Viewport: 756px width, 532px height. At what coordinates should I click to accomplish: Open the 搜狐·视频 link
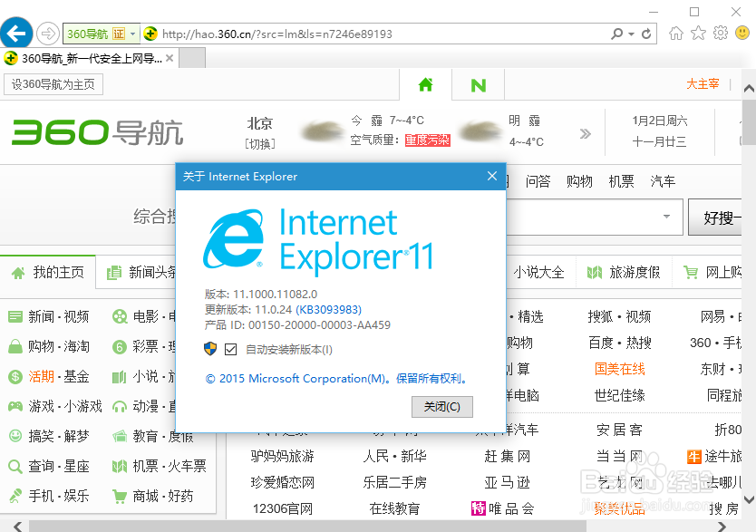pyautogui.click(x=619, y=316)
